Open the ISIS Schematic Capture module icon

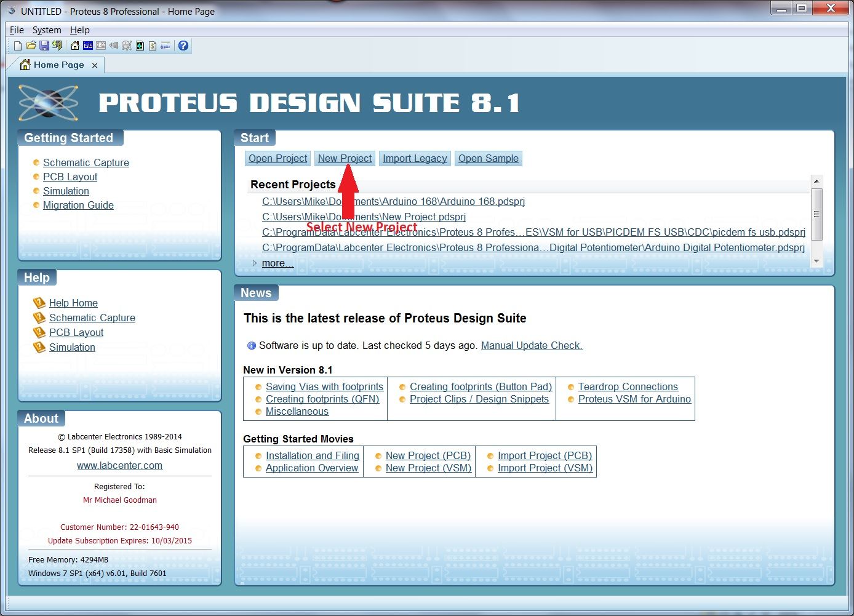coord(88,45)
